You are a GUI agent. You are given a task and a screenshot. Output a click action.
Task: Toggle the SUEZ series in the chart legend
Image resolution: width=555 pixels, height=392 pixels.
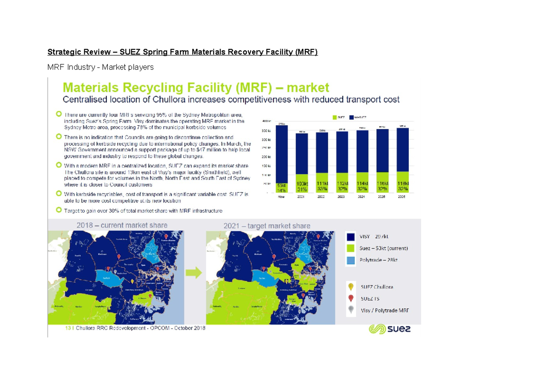(334, 117)
